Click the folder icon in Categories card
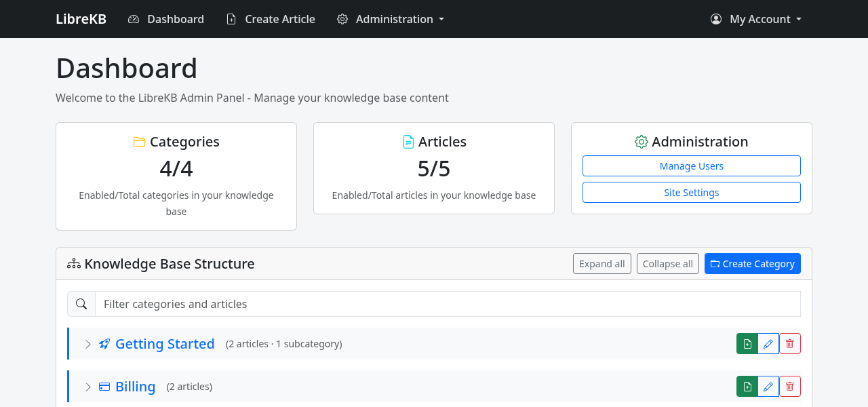The height and width of the screenshot is (407, 868). [x=140, y=142]
